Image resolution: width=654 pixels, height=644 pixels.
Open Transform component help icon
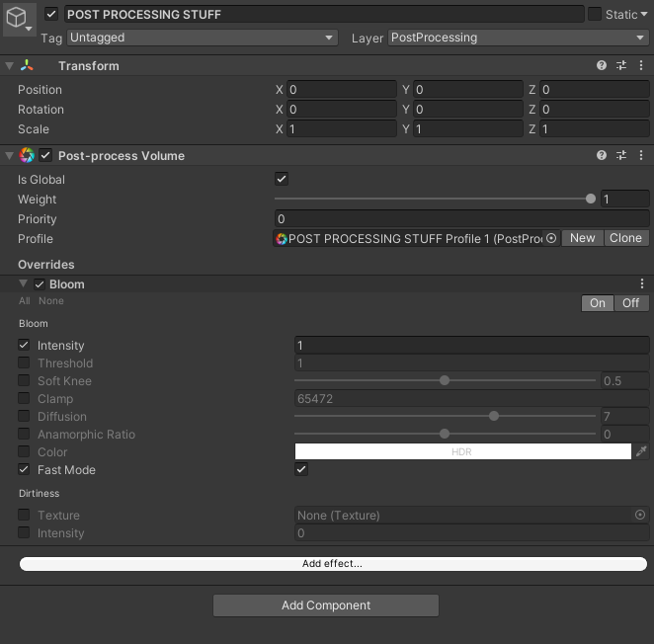coord(601,65)
